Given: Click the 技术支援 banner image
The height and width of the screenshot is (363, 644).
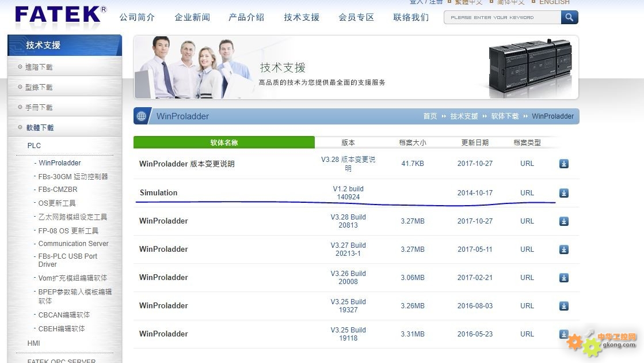Looking at the screenshot, I should click(x=356, y=67).
